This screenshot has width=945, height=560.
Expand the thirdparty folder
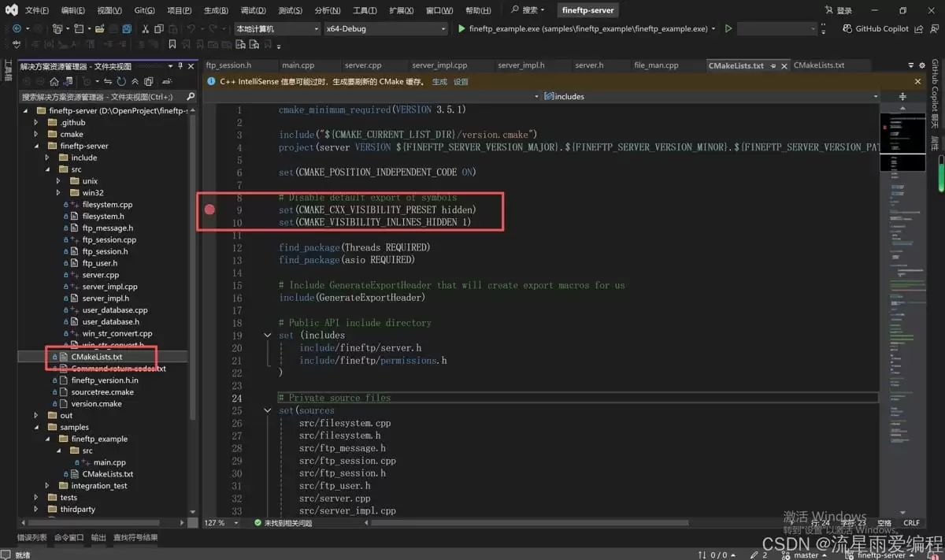pos(35,509)
